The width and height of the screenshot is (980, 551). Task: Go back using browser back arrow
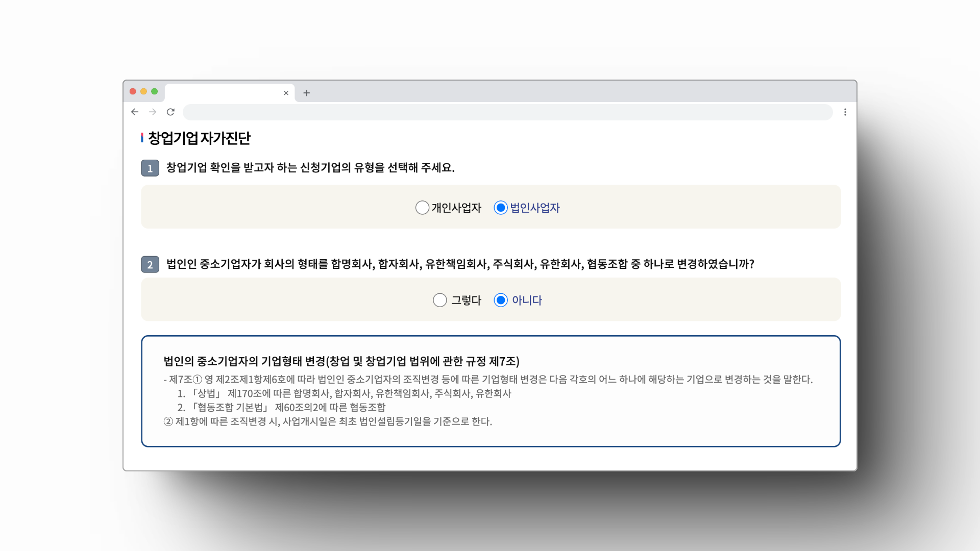pyautogui.click(x=135, y=112)
